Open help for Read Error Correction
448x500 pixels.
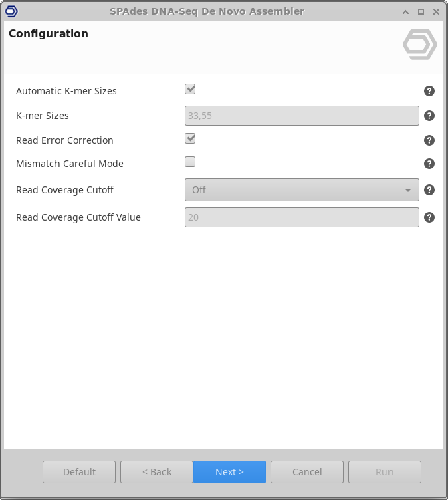pyautogui.click(x=429, y=140)
